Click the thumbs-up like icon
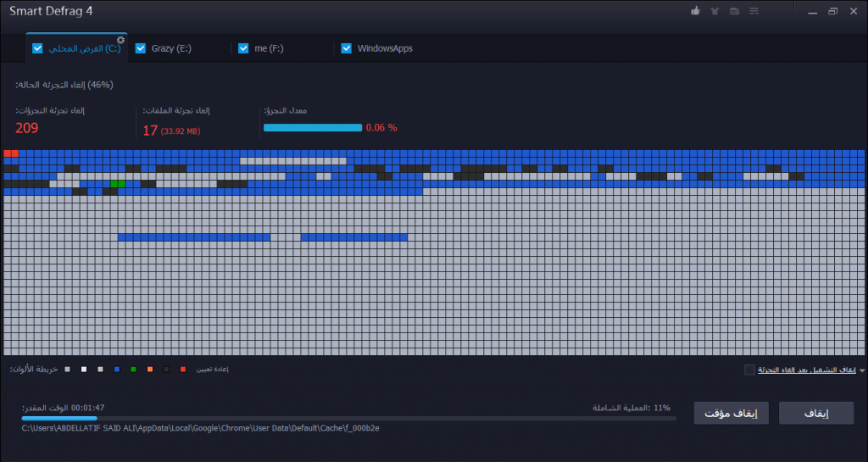Viewport: 868px width, 462px height. tap(695, 11)
